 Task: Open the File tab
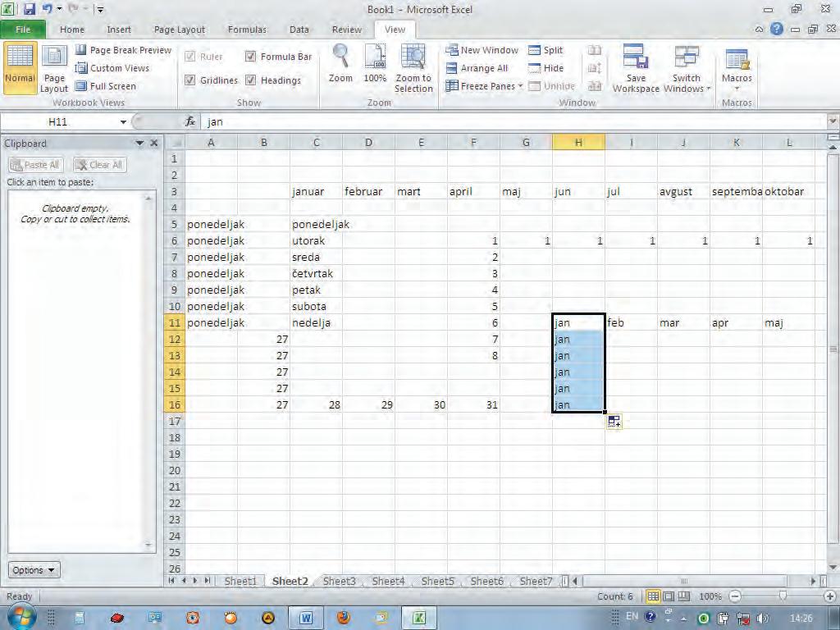(x=23, y=30)
